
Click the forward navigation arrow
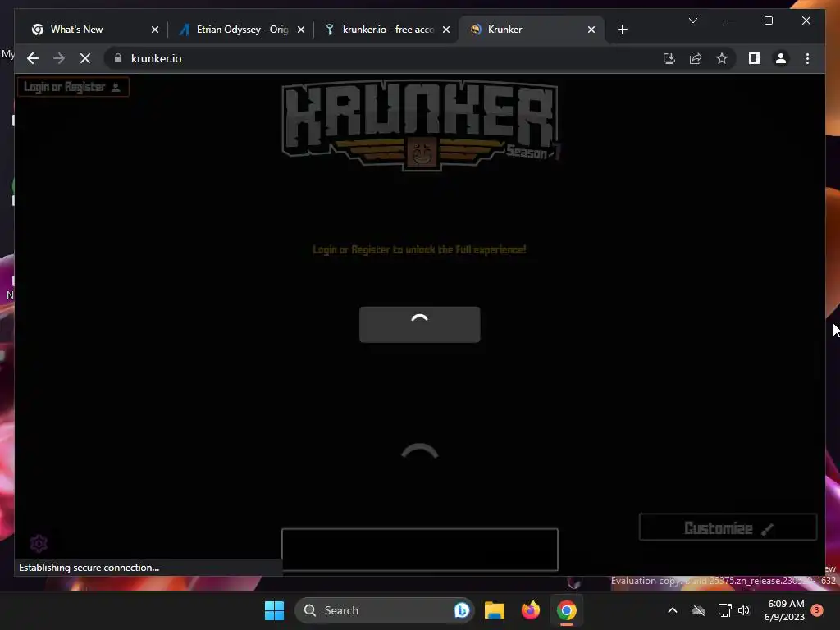(59, 58)
